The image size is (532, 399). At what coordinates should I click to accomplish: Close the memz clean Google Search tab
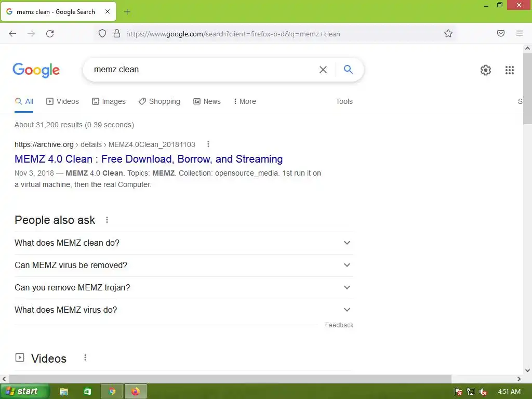coord(108,11)
